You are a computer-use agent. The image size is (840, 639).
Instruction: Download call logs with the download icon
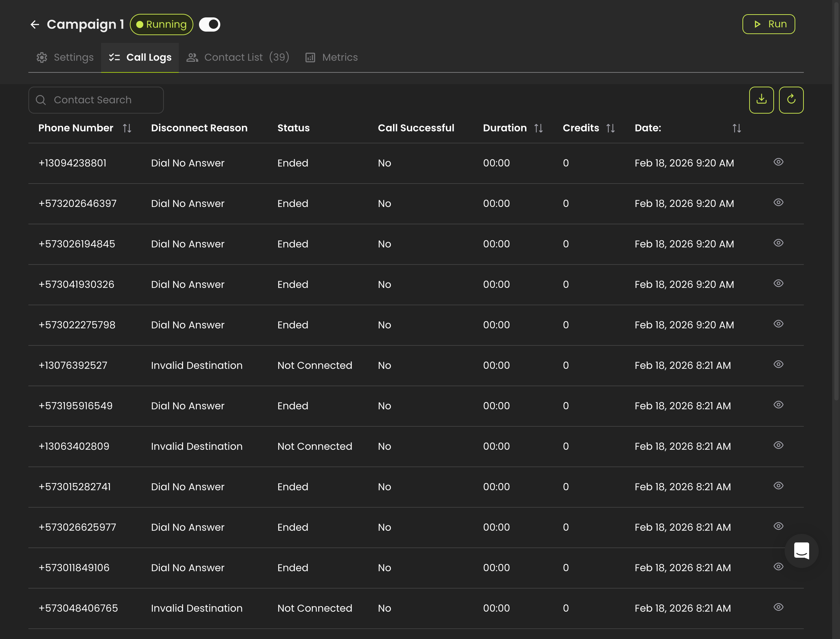761,100
